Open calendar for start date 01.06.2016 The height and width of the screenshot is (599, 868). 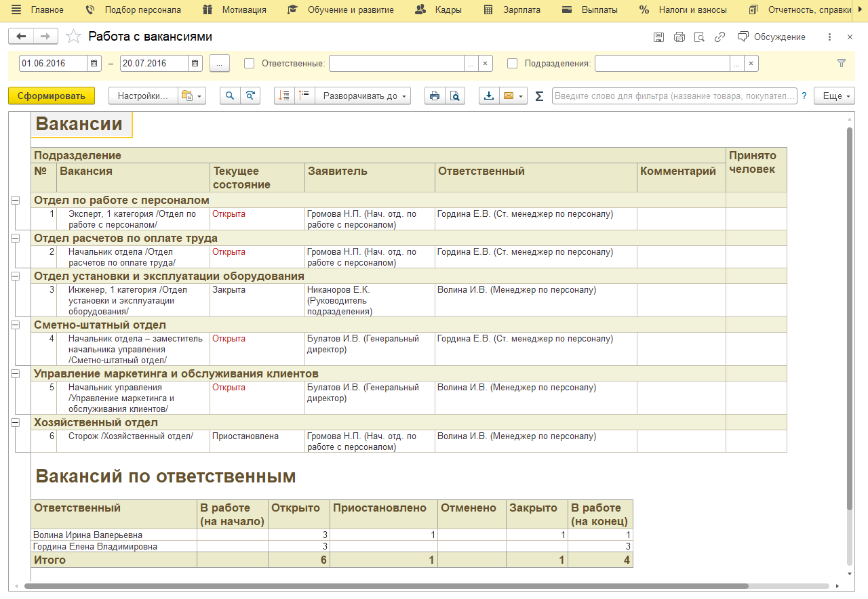[x=94, y=63]
